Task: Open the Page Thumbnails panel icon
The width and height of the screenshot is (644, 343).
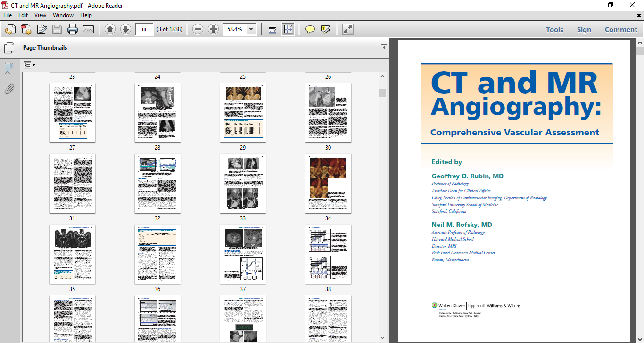Action: click(9, 48)
